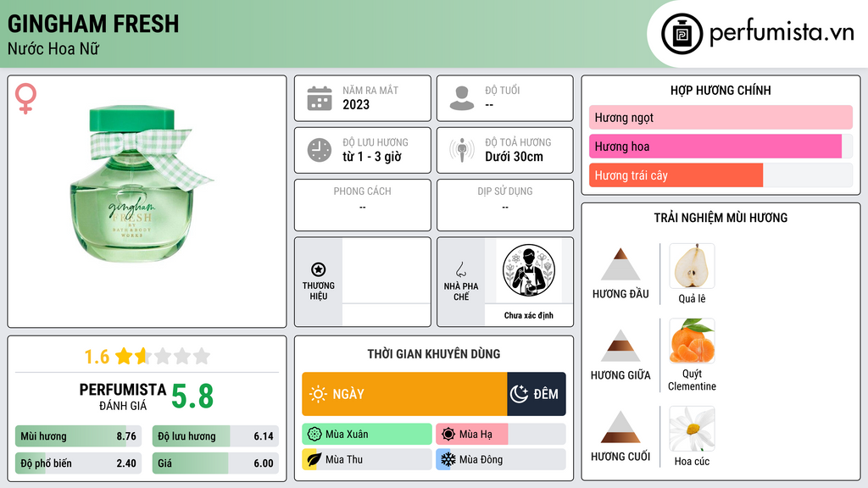Click the daisy image for Hoa cúc

[x=692, y=429]
